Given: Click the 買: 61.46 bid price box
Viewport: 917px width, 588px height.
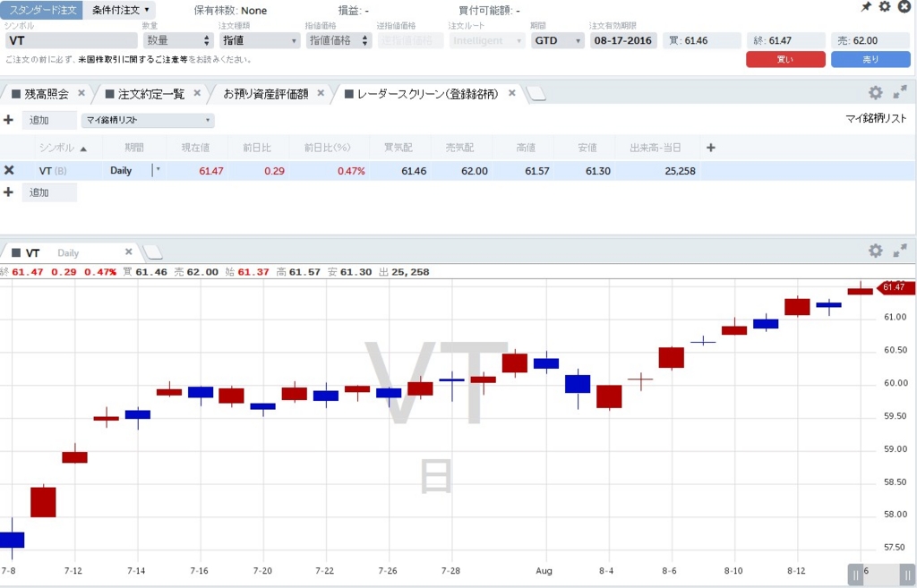Looking at the screenshot, I should pyautogui.click(x=702, y=40).
